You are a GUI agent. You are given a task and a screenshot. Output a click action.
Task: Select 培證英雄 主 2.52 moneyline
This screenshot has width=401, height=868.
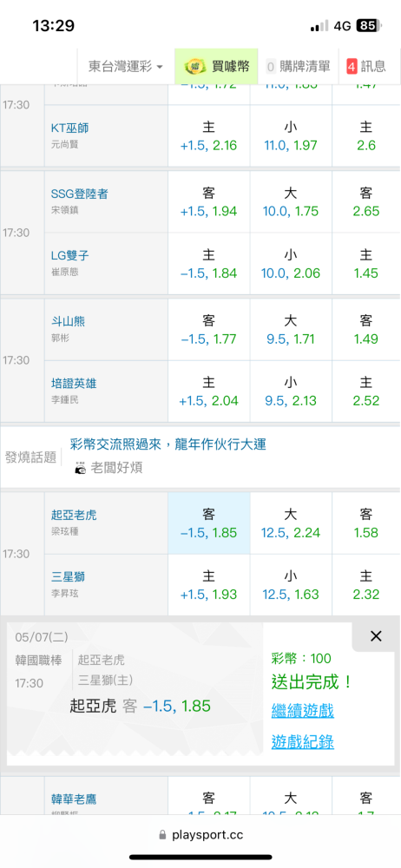coord(366,391)
